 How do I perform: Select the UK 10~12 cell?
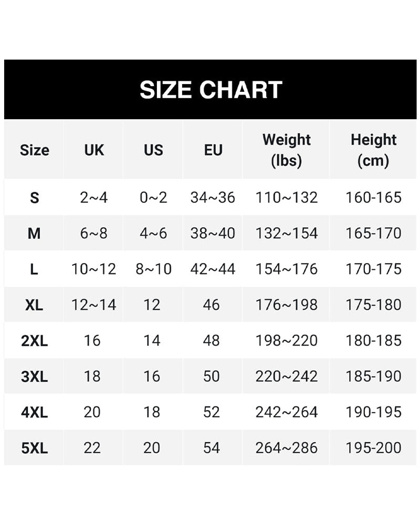pyautogui.click(x=94, y=269)
